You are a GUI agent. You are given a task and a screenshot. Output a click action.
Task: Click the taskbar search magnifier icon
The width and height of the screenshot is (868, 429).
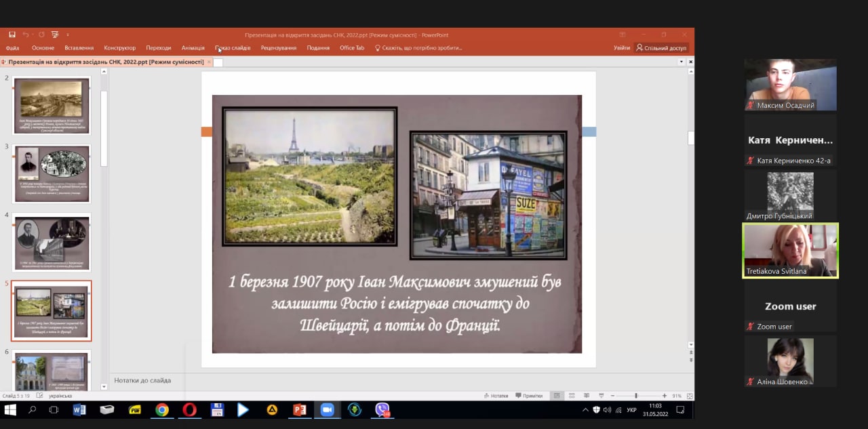[x=32, y=410]
